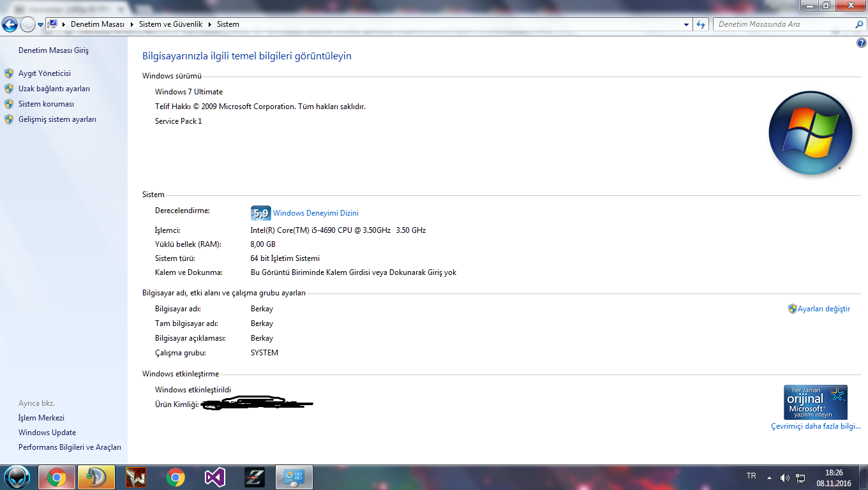Open the Start menu orb
This screenshot has height=490, width=868.
click(x=16, y=477)
